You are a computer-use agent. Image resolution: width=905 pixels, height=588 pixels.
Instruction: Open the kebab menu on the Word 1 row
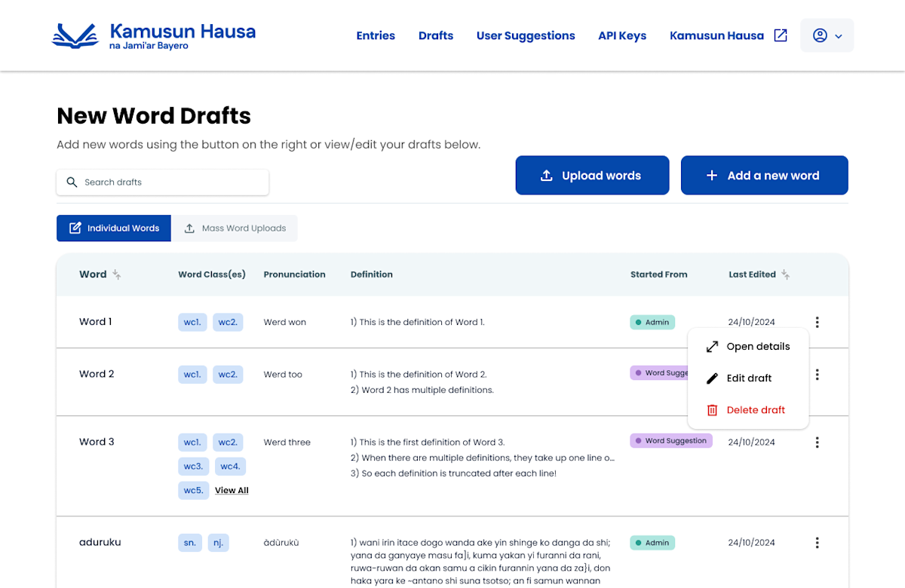coord(818,322)
